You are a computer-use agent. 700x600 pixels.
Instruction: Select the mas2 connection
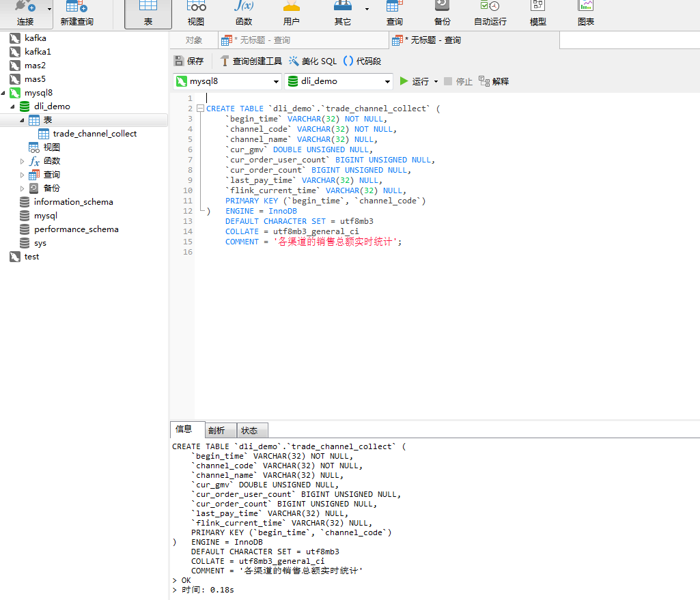pyautogui.click(x=35, y=66)
